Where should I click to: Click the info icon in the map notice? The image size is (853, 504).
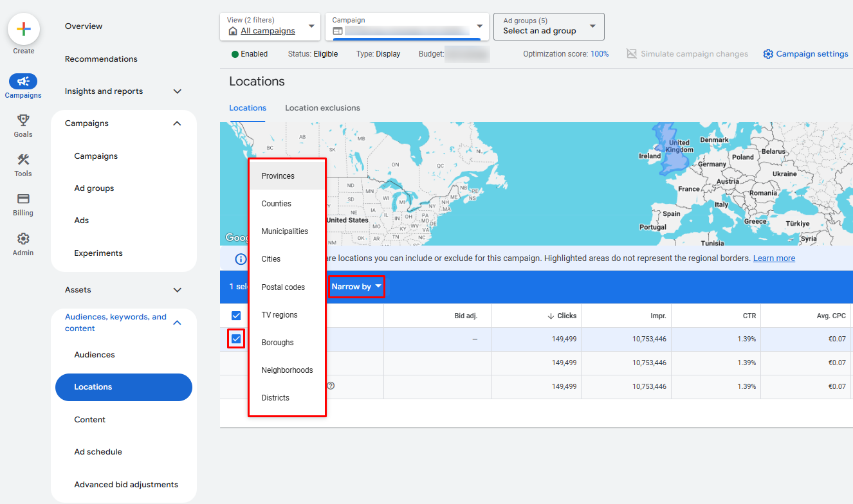click(241, 259)
